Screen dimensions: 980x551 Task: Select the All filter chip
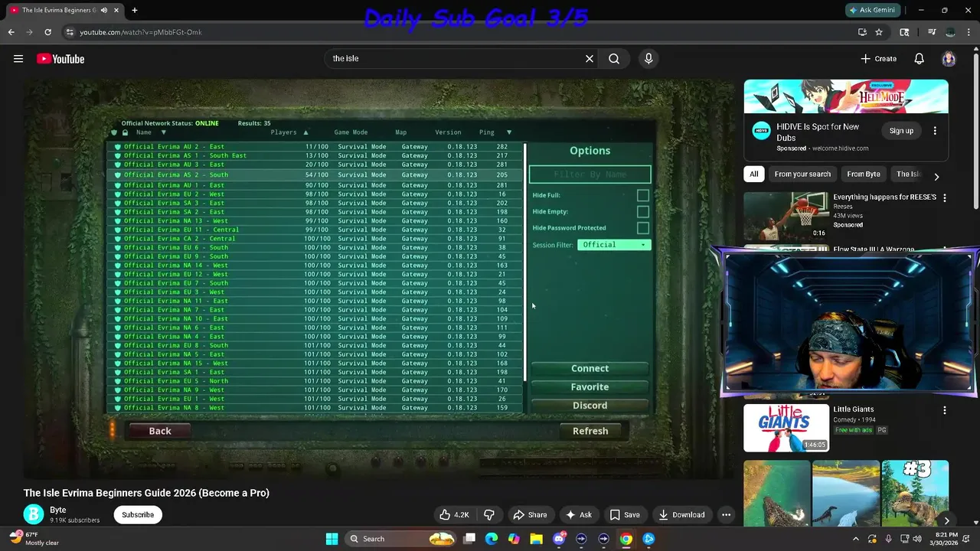(x=754, y=174)
